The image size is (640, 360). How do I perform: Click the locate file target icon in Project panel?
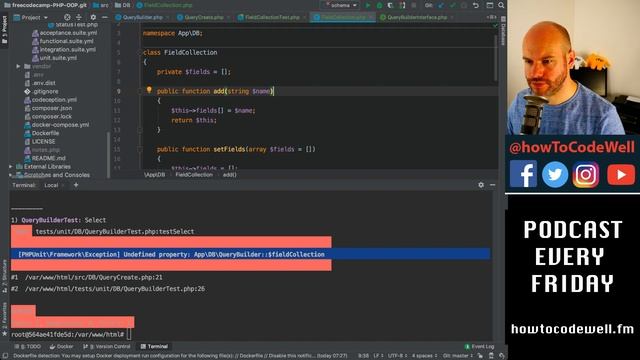point(67,18)
